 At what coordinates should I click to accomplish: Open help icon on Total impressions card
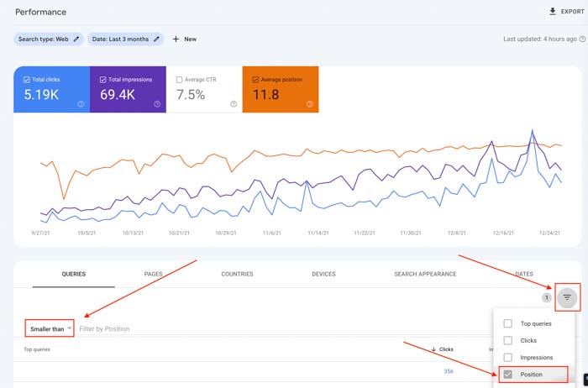click(157, 104)
